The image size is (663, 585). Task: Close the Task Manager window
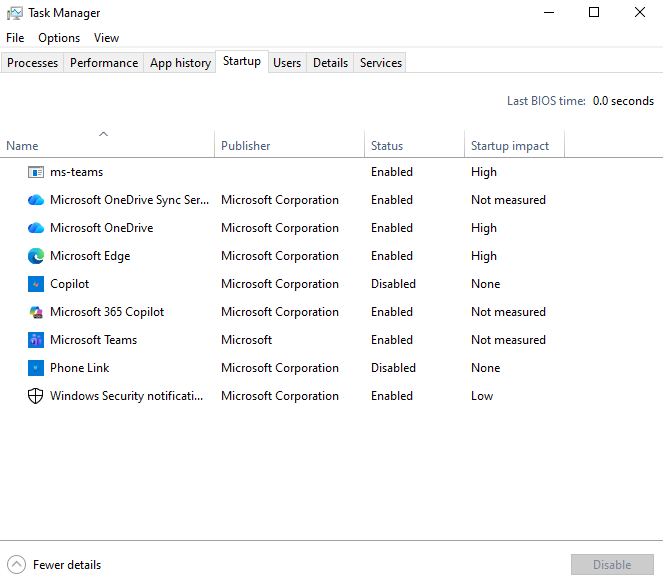point(640,12)
